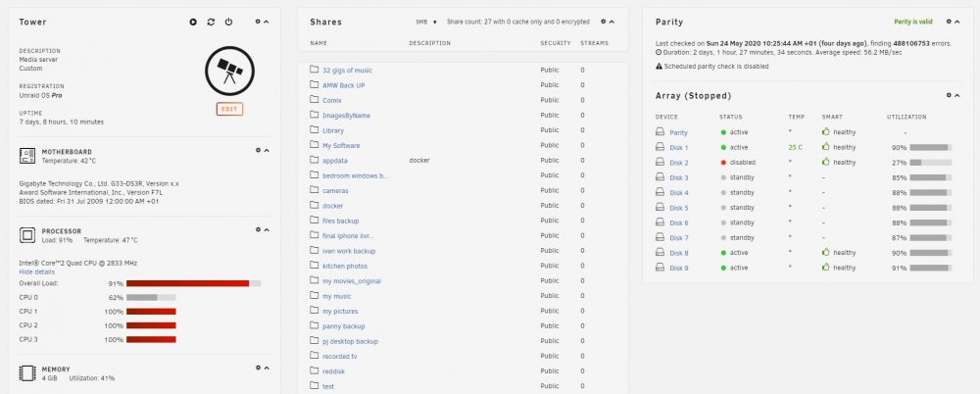Click the Disk 2 drive icon

pos(660,163)
